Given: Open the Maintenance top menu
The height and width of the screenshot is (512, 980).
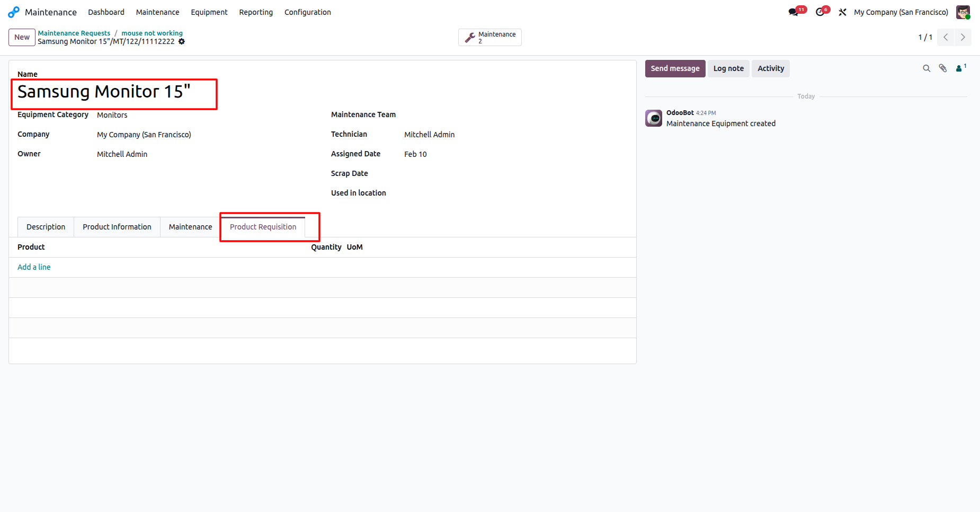Looking at the screenshot, I should [x=157, y=12].
